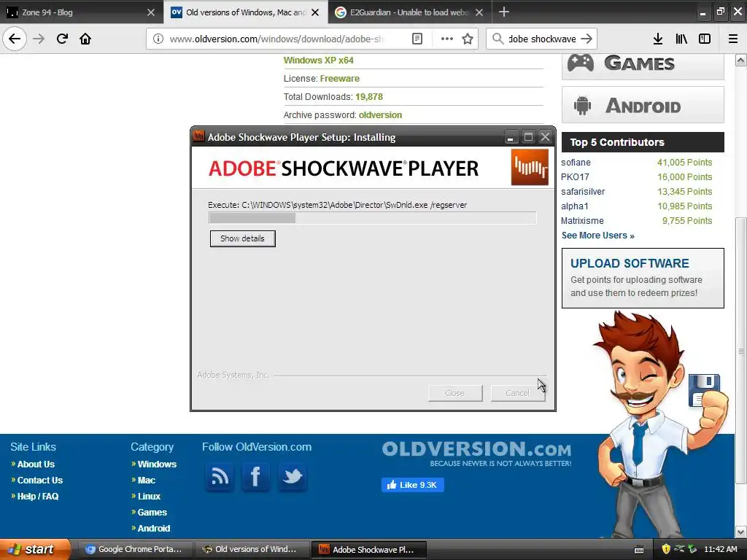Open Contact Us footer link

40,481
